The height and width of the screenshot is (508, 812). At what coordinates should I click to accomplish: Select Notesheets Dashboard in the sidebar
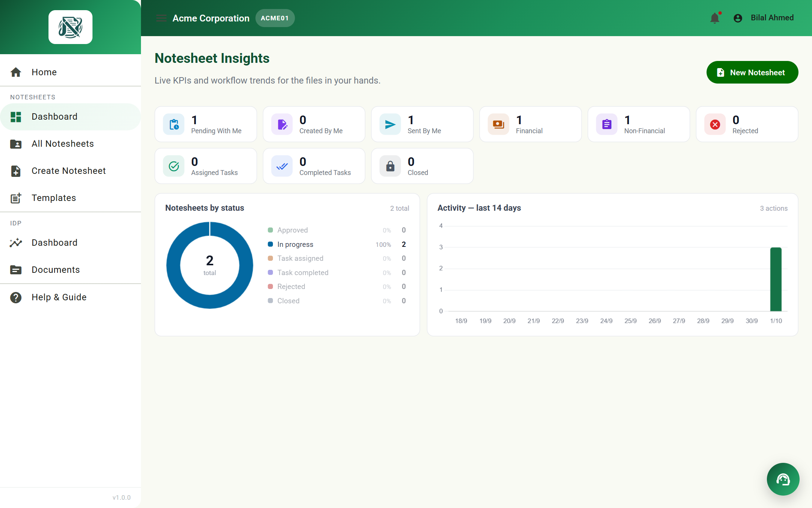(x=70, y=117)
